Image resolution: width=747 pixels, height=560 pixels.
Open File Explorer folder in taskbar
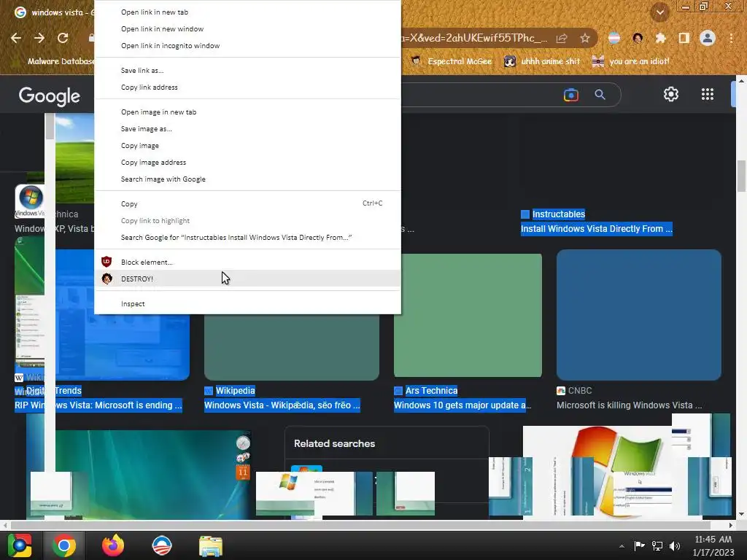pos(211,545)
